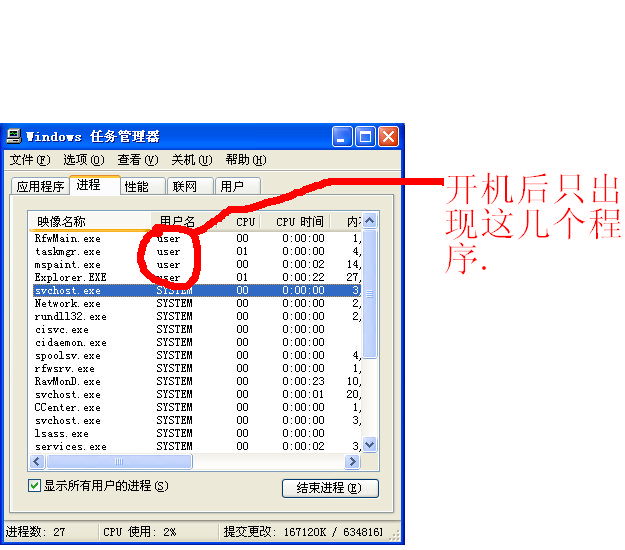
Task: Switch to the 联网 tab
Action: tap(191, 187)
